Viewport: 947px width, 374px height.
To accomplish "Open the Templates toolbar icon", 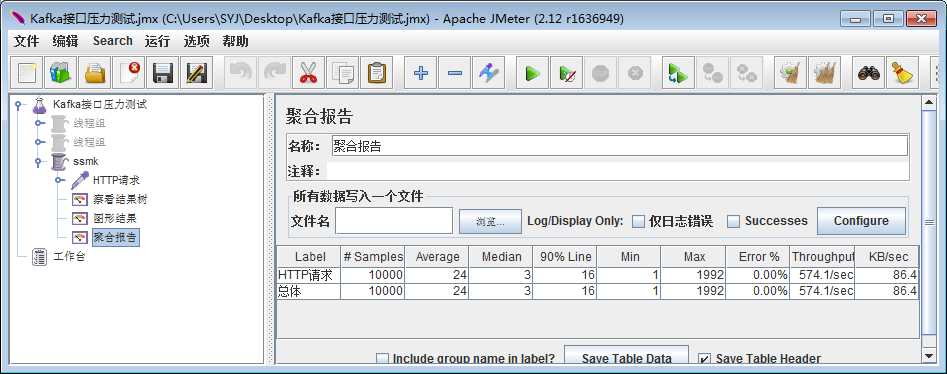I will (60, 73).
